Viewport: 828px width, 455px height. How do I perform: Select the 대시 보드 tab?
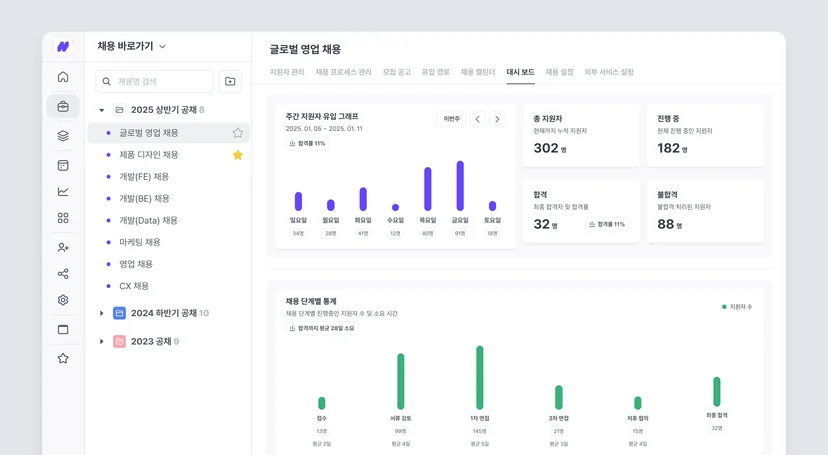coord(521,72)
